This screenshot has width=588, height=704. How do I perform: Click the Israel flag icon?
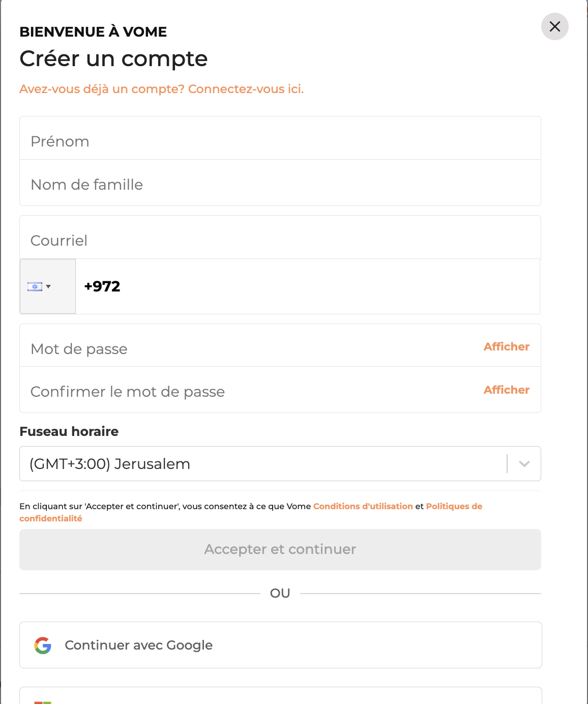point(35,287)
